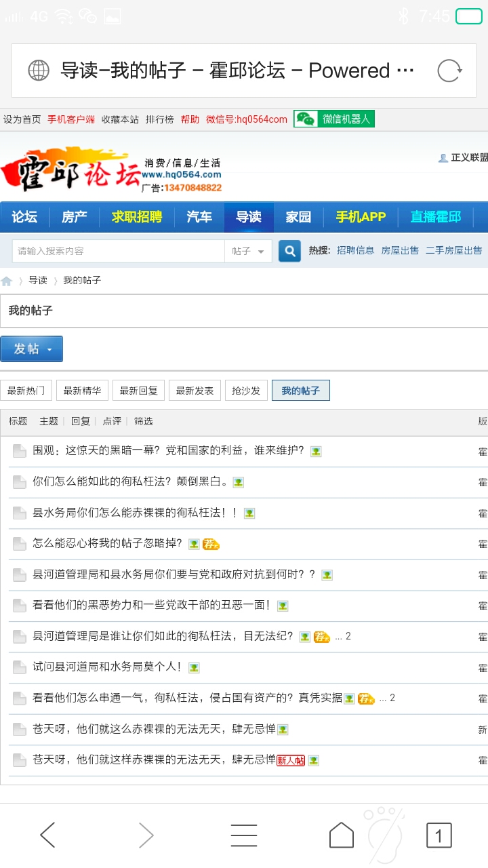Screen dimensions: 488x868
Task: Click recommended badge on 真凭实据 post
Action: (x=366, y=698)
